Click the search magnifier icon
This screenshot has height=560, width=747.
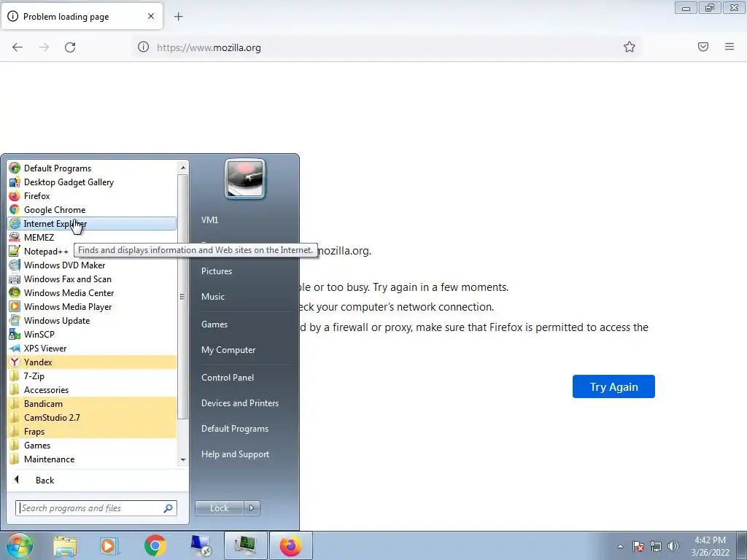pyautogui.click(x=169, y=508)
